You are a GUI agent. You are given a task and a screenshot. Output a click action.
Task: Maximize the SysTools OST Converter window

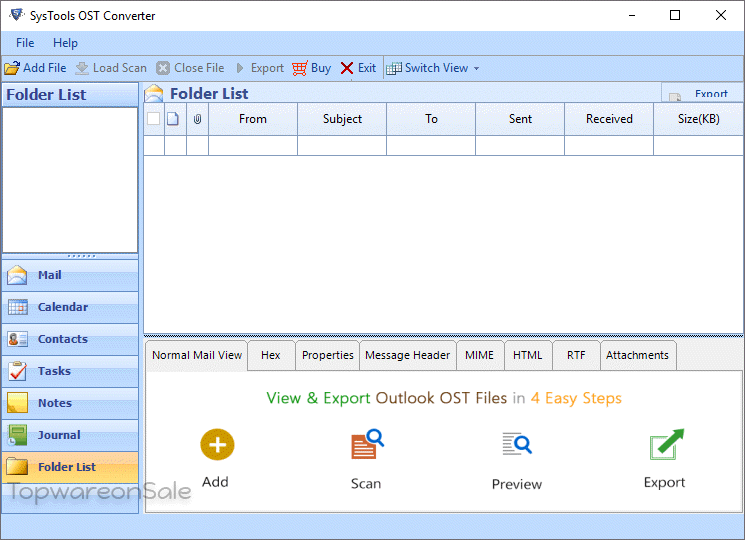pyautogui.click(x=675, y=15)
